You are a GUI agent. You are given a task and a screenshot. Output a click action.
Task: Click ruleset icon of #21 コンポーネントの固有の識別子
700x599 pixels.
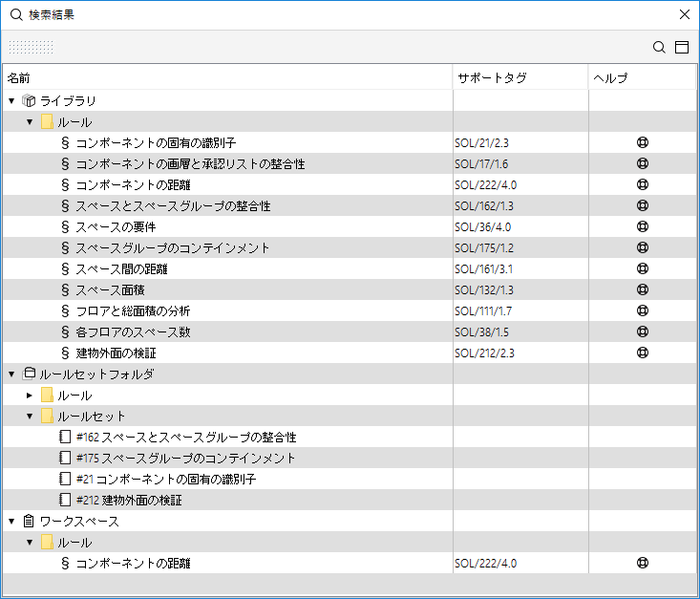click(x=65, y=479)
